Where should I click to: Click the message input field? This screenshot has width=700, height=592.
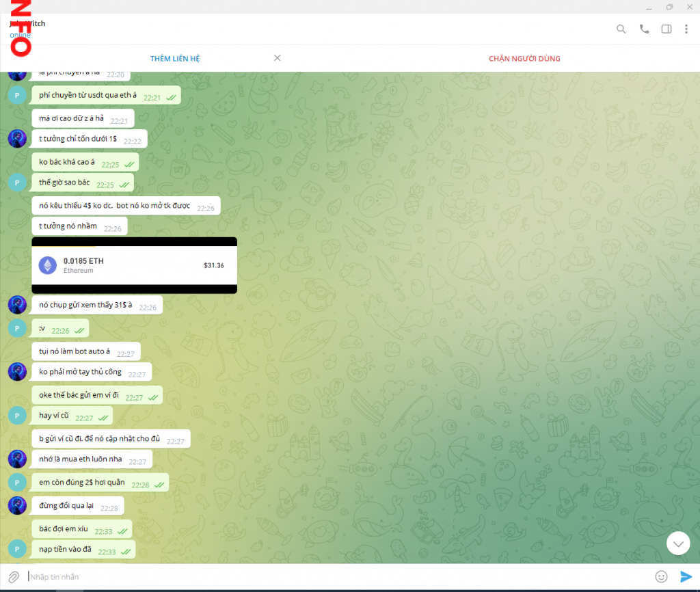click(x=335, y=577)
